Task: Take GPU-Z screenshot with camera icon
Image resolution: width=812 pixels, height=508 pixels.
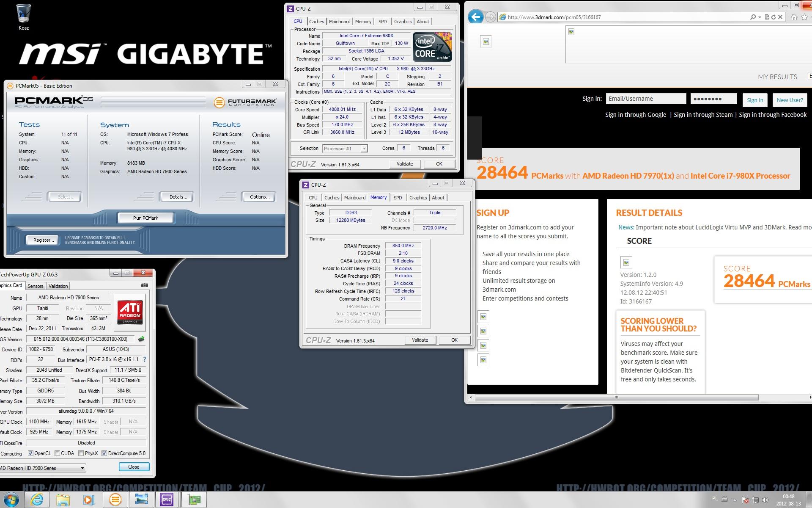Action: (x=144, y=285)
